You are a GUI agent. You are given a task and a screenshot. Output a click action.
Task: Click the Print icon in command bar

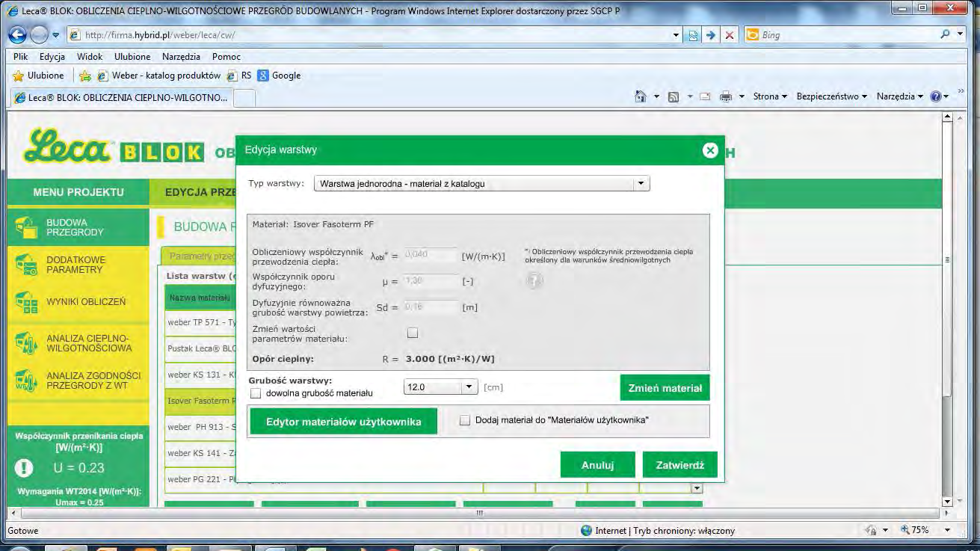725,96
